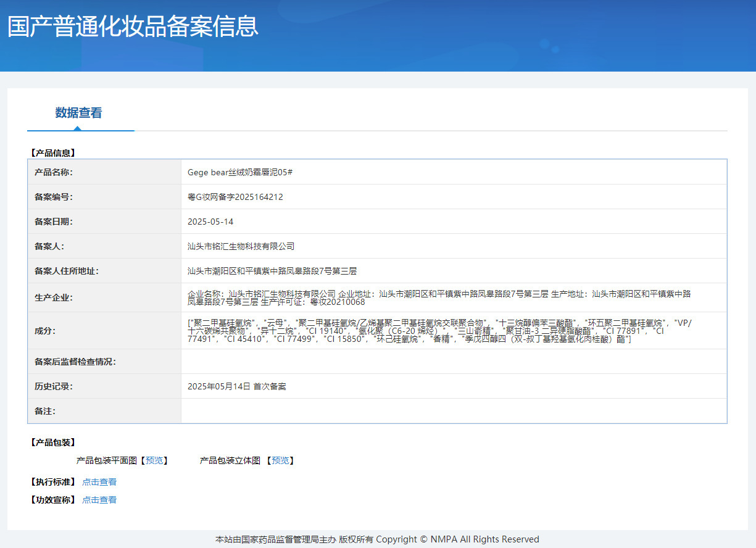Click 点击查看 next to 功效宣称

tap(99, 500)
